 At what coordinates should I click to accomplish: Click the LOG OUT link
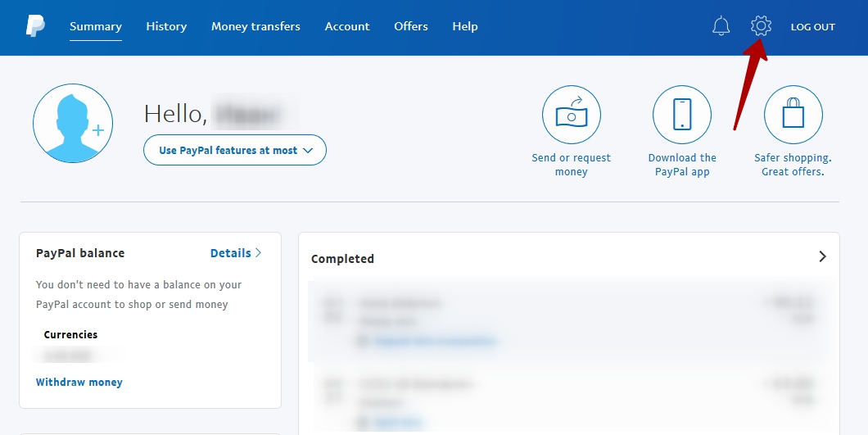click(812, 27)
